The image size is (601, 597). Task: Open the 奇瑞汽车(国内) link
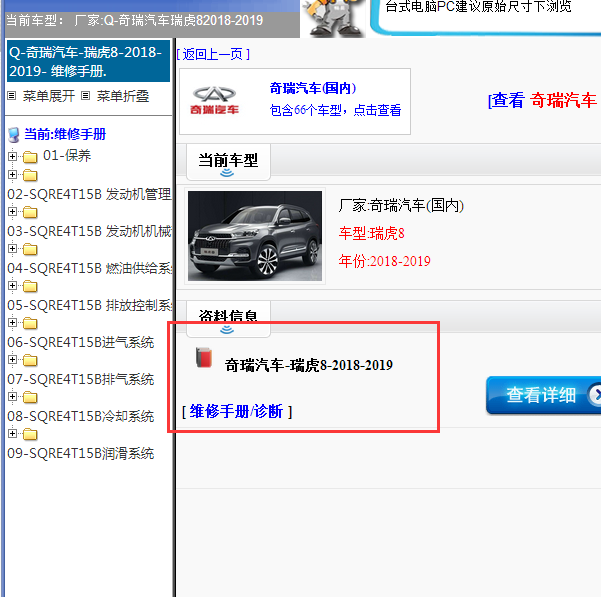tap(313, 88)
